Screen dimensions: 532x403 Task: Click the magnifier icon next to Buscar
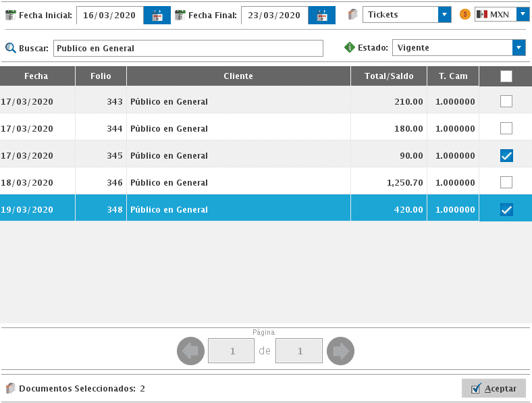(x=10, y=48)
